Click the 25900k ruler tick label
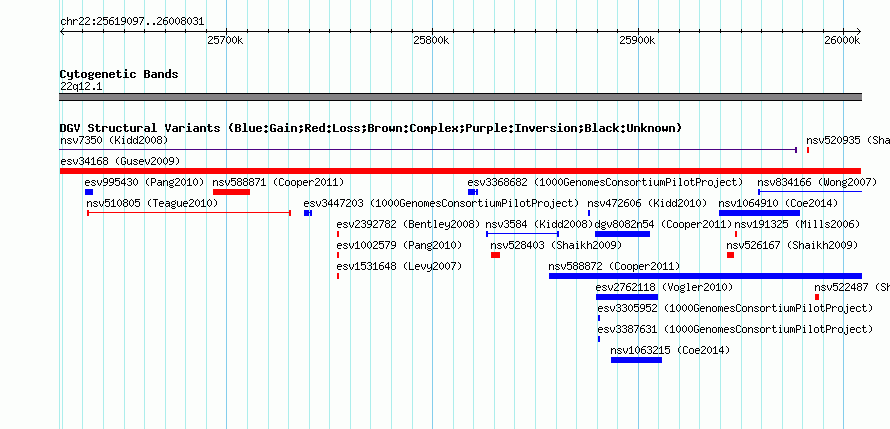 pyautogui.click(x=638, y=40)
